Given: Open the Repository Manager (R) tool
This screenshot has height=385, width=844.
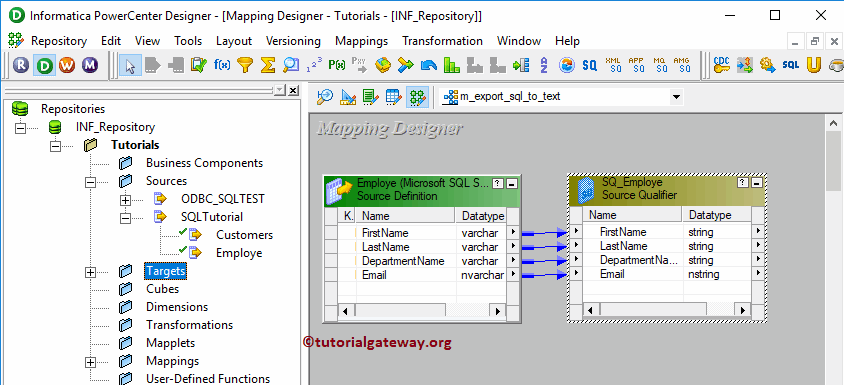Looking at the screenshot, I should [x=21, y=65].
